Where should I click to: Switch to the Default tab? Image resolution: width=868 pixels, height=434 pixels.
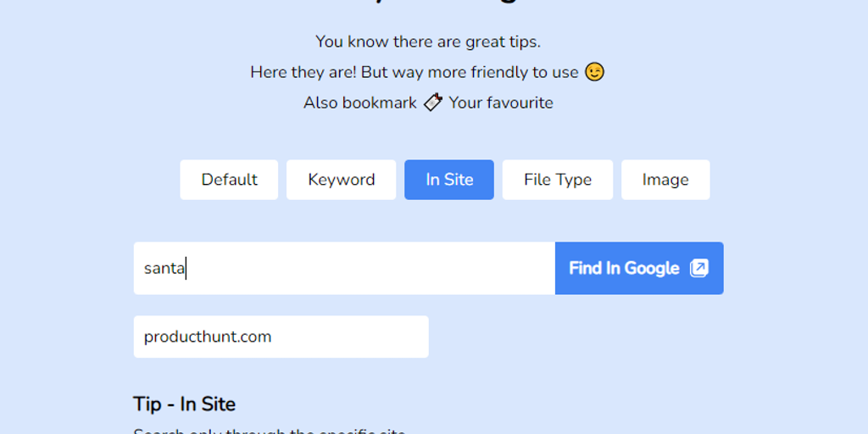[x=229, y=180]
